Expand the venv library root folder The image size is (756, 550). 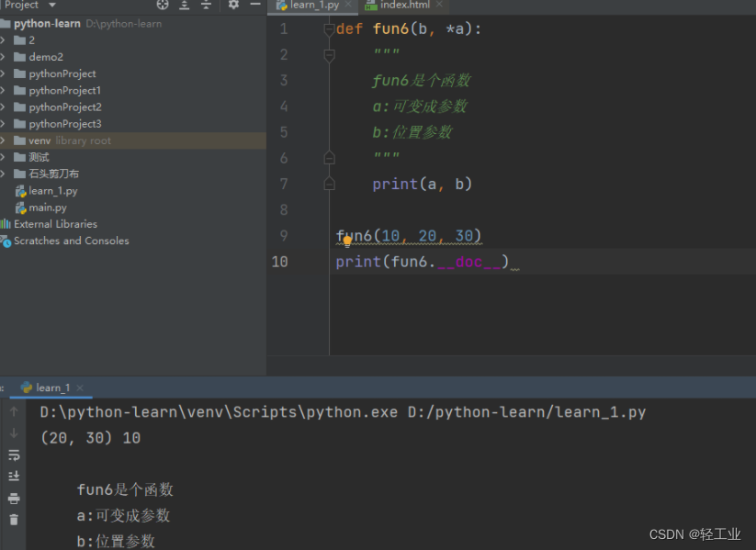[x=3, y=140]
